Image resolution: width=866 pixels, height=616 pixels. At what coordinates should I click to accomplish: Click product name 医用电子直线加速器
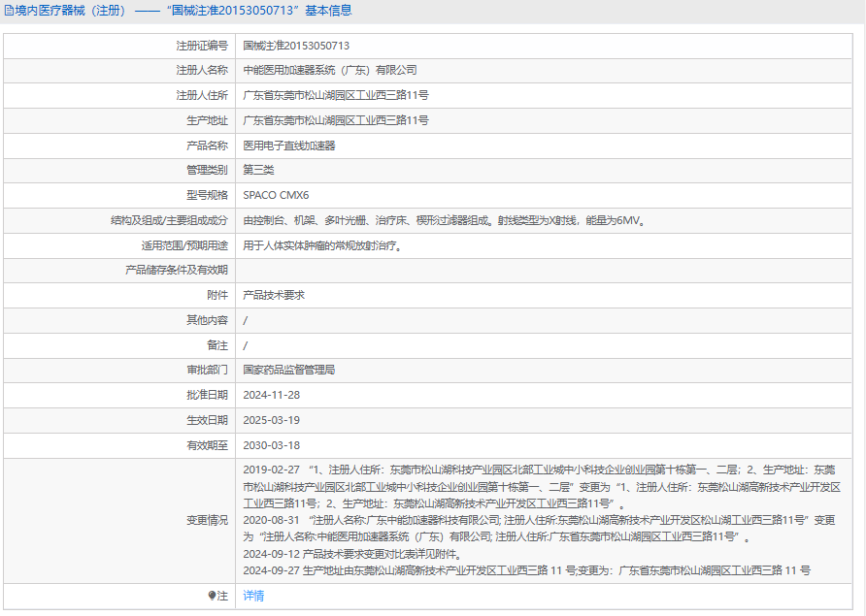click(x=288, y=146)
